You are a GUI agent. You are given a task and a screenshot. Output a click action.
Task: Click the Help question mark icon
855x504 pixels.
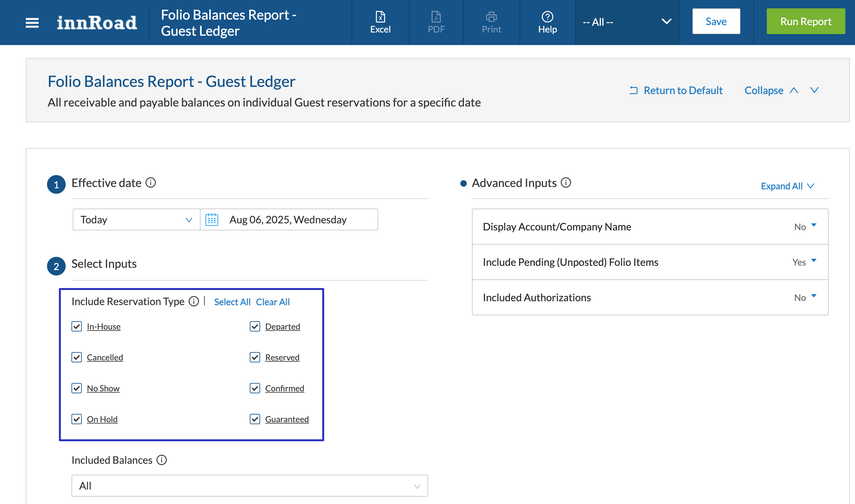tap(547, 17)
